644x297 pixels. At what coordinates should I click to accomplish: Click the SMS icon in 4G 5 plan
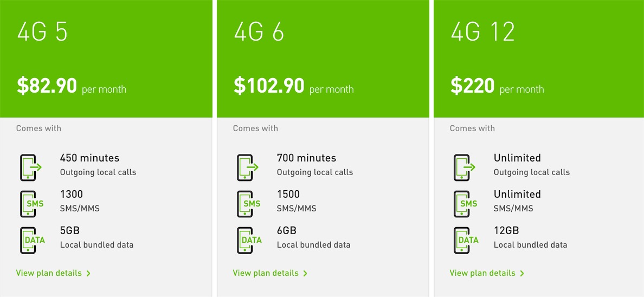pyautogui.click(x=30, y=204)
